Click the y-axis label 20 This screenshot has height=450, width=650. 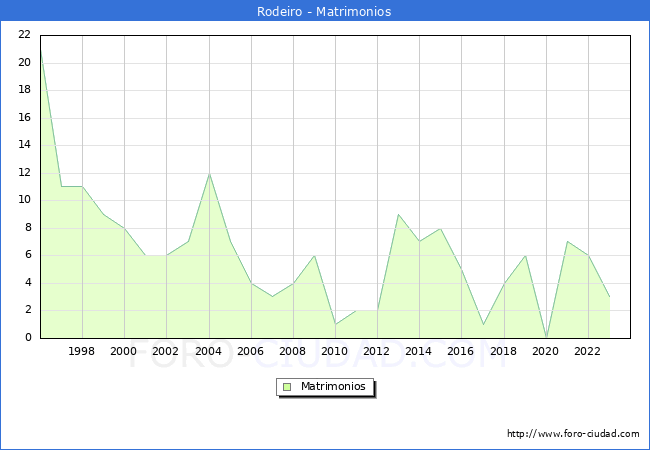click(25, 63)
